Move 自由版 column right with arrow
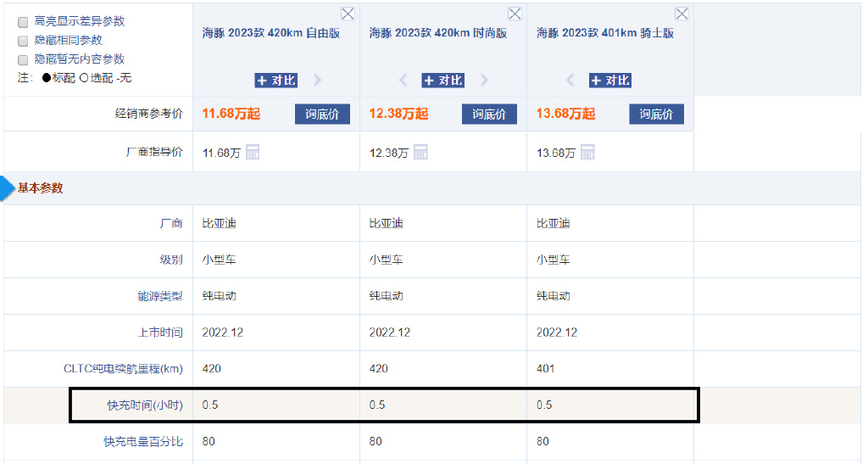868x464 pixels. click(318, 81)
